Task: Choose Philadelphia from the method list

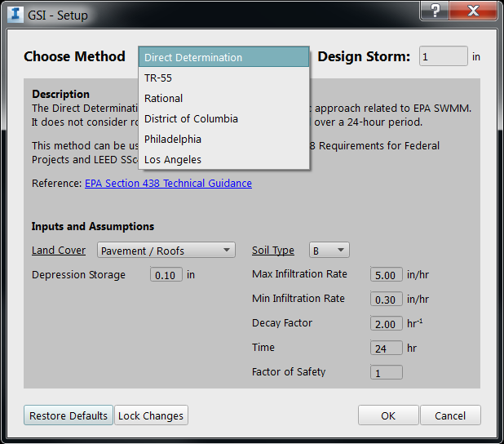Action: pos(223,139)
